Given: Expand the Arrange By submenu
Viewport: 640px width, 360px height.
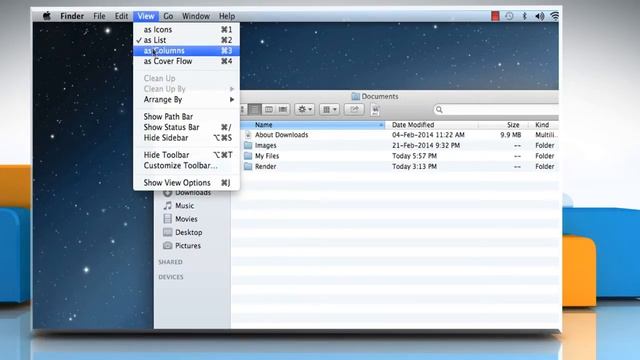Looking at the screenshot, I should coord(232,100).
